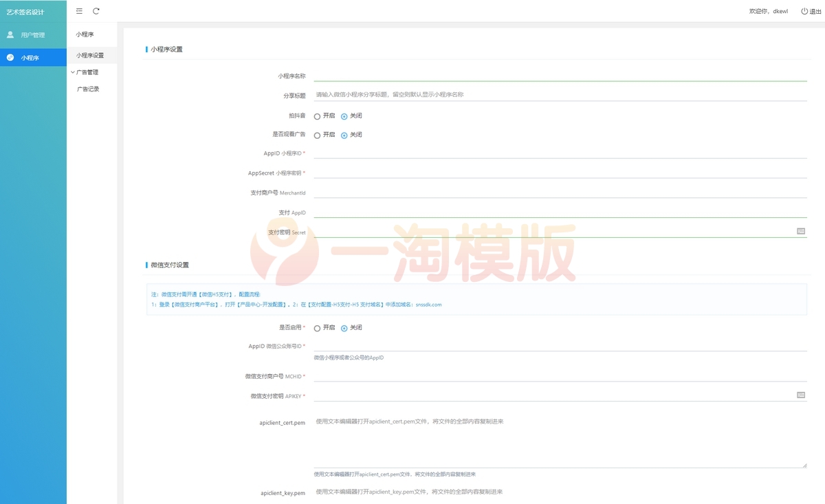Click the 艺术签名设计 site title
This screenshot has height=504, width=825.
coord(25,12)
